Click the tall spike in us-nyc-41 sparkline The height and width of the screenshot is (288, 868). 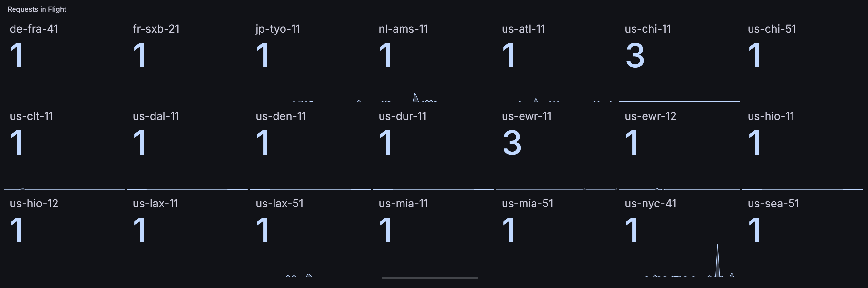point(717,260)
